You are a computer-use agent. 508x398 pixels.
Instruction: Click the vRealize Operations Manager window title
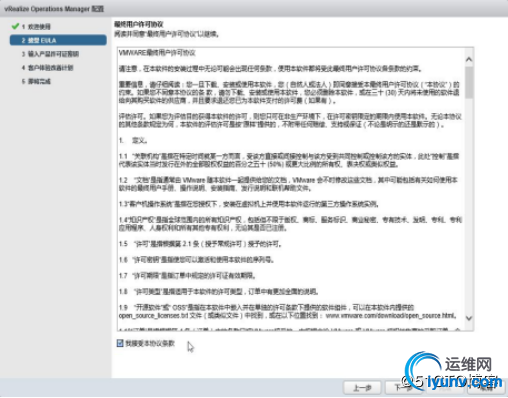click(54, 9)
